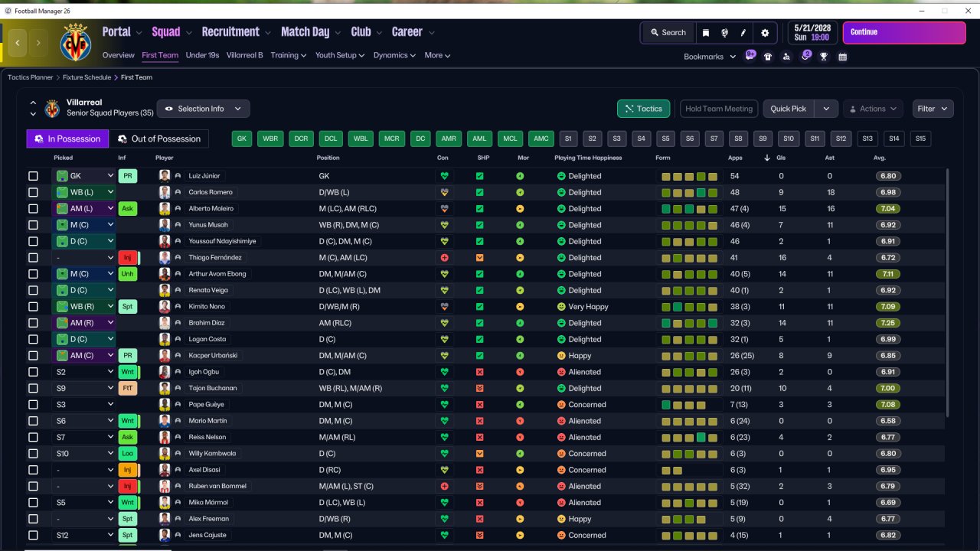Open the globe world icon
The image size is (980, 551).
tap(724, 33)
